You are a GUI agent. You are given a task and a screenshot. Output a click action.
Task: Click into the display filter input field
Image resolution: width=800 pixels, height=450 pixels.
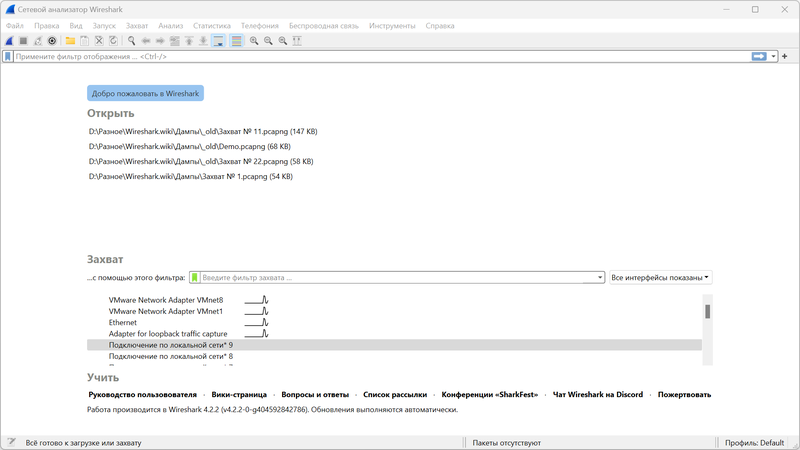pyautogui.click(x=382, y=57)
